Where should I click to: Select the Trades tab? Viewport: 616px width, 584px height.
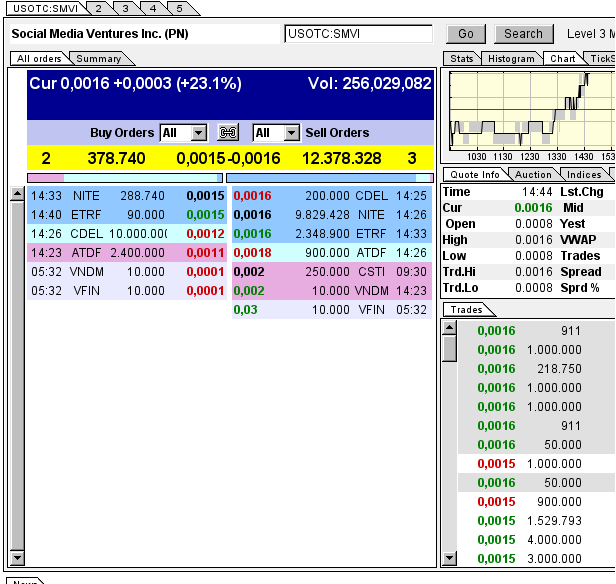(x=466, y=309)
